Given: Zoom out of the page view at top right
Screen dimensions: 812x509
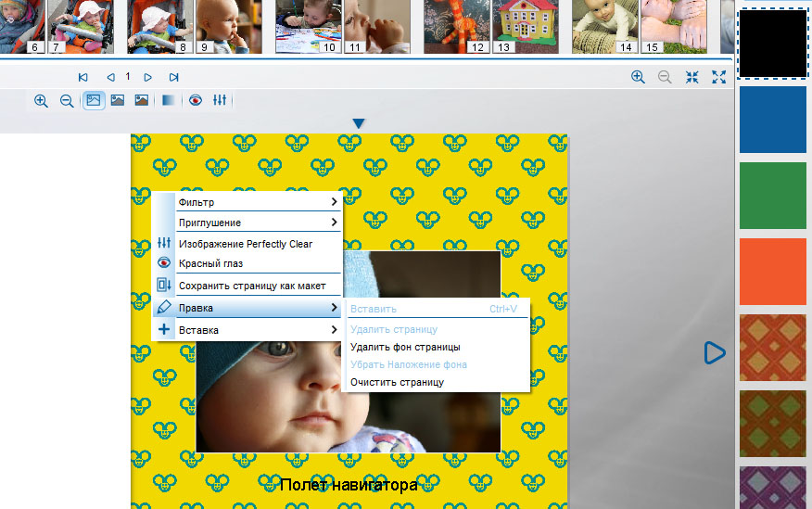Looking at the screenshot, I should (x=665, y=77).
